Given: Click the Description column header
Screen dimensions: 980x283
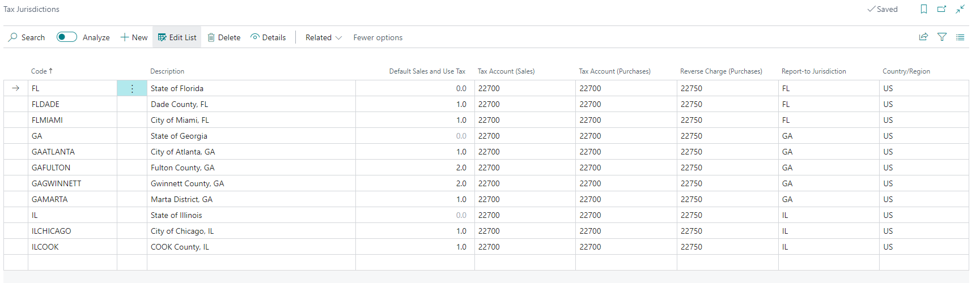Looking at the screenshot, I should 167,71.
